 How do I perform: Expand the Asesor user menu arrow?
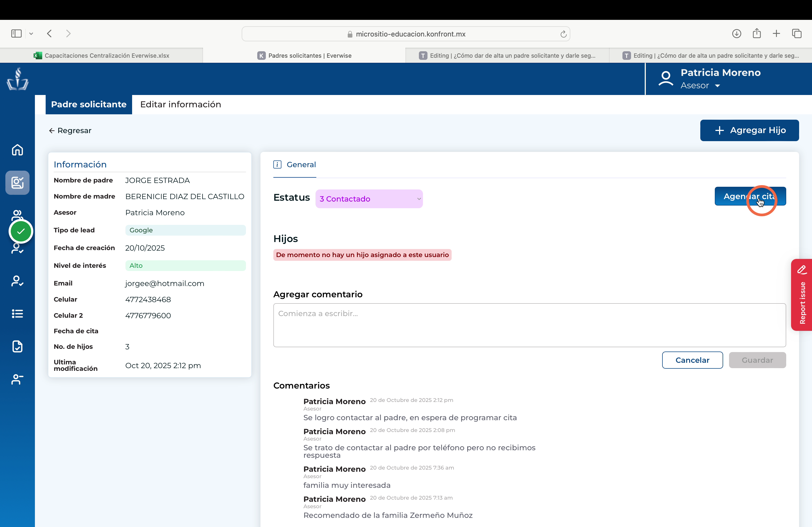coord(717,86)
